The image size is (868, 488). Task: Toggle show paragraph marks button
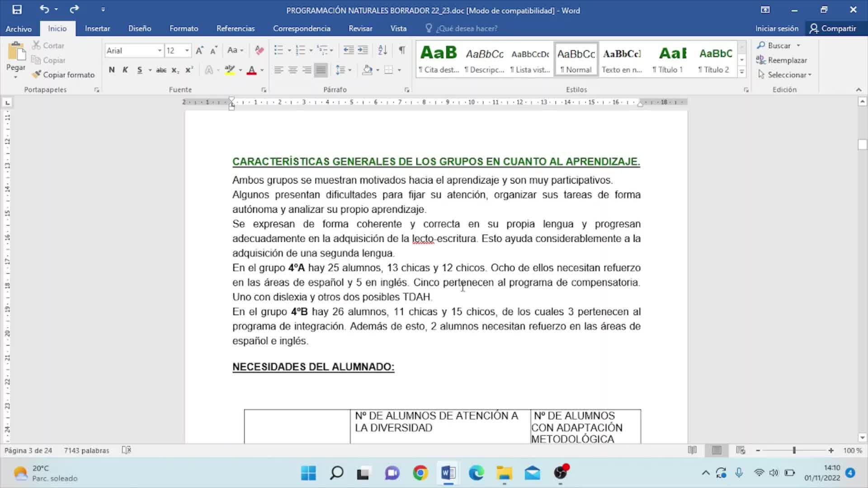[402, 50]
